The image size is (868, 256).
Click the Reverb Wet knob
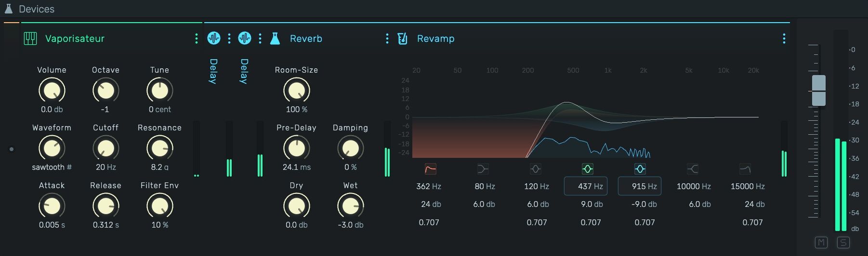(350, 206)
